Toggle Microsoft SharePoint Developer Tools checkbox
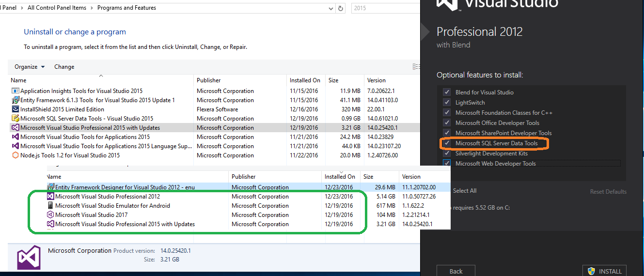 point(447,133)
